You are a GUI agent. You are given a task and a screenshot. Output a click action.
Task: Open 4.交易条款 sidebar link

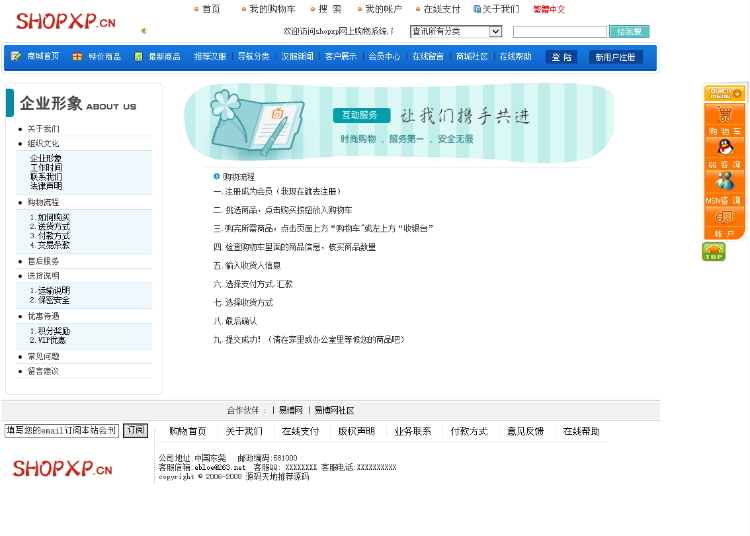tap(50, 245)
